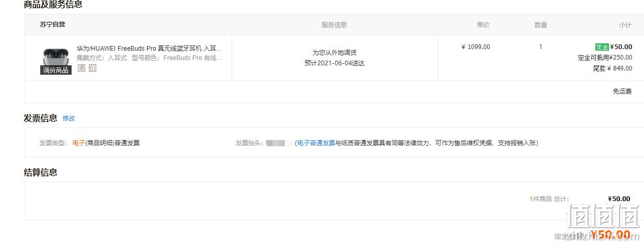Click 修改 to edit invoice info
644x245 pixels.
pyautogui.click(x=69, y=119)
